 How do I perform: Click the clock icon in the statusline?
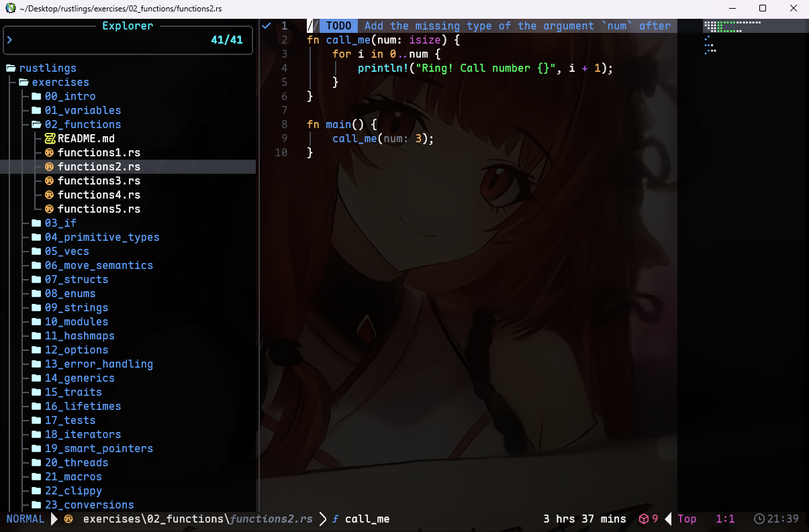point(759,519)
